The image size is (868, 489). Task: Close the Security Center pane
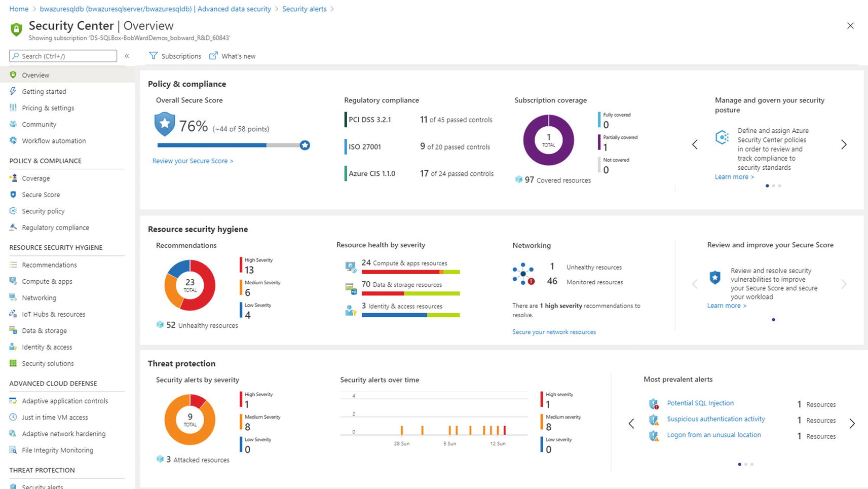pos(850,26)
